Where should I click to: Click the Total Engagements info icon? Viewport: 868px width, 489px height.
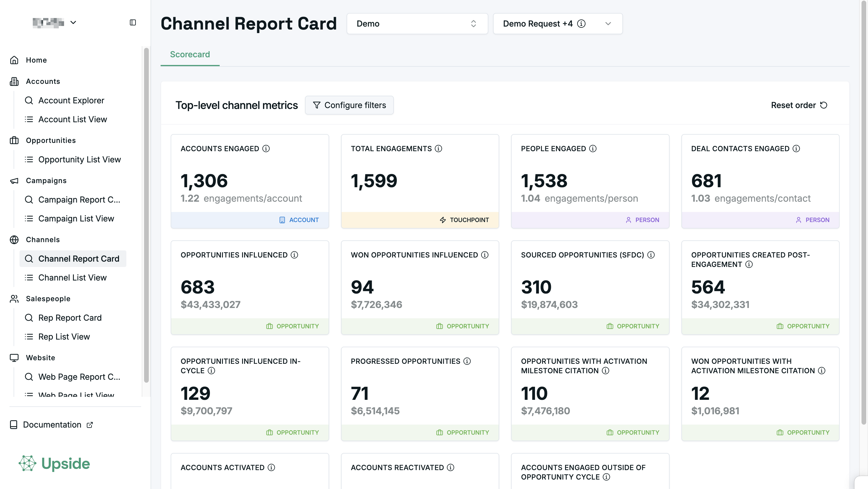click(x=438, y=149)
